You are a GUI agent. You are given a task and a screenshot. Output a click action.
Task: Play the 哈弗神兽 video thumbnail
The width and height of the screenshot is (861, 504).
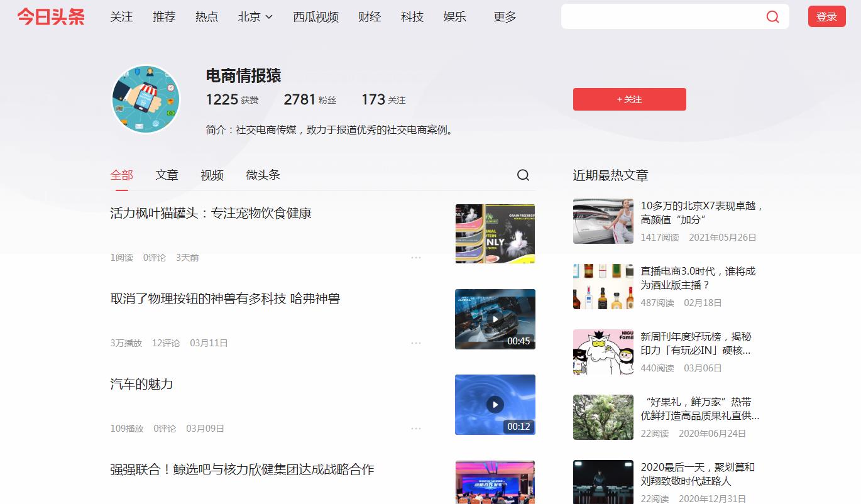(495, 319)
